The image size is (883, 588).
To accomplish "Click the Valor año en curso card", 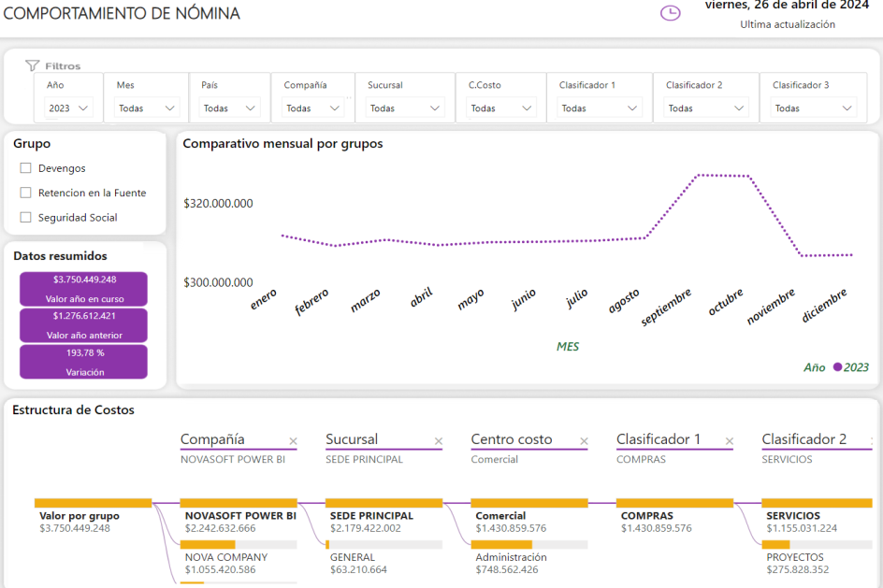I will tap(84, 289).
